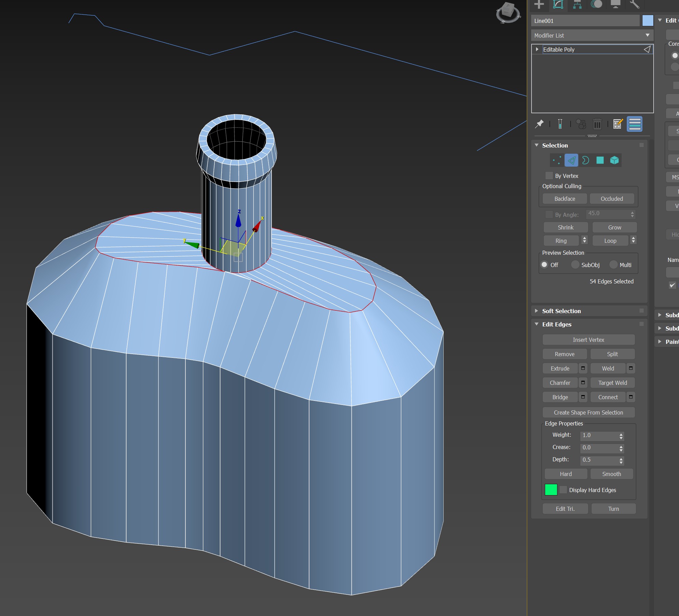Click the Configure Modifier Sets icon
The width and height of the screenshot is (679, 616).
click(x=618, y=124)
